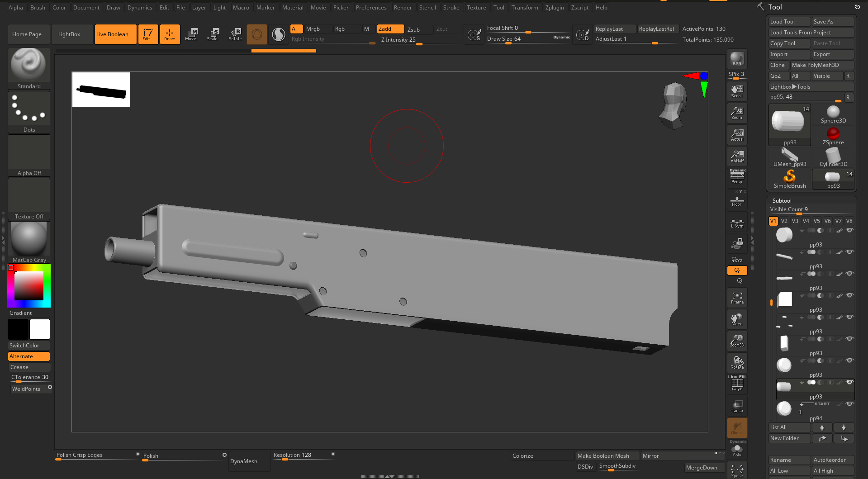Select the Scale transform tool icon
The height and width of the screenshot is (479, 868).
[212, 34]
